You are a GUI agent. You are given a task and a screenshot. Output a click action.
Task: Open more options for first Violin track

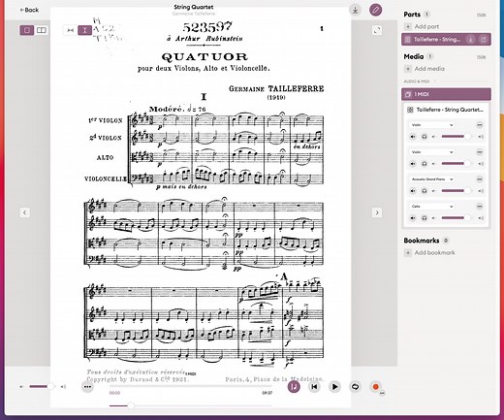(x=480, y=125)
